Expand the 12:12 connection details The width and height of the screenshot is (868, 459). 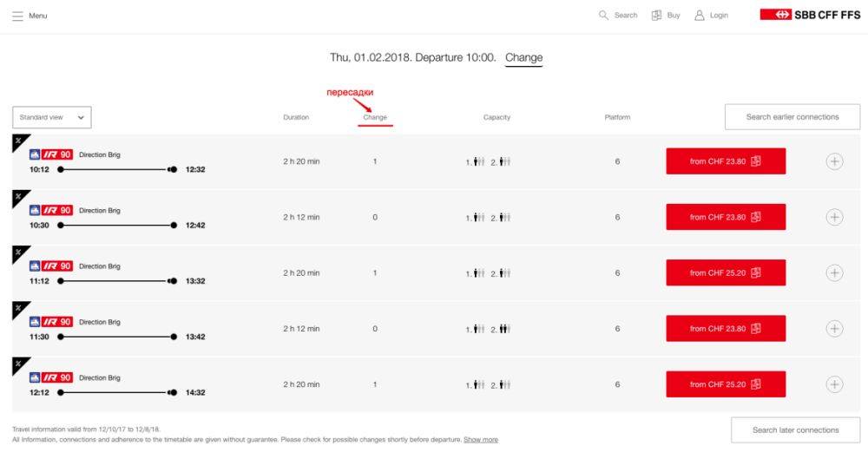pyautogui.click(x=834, y=384)
